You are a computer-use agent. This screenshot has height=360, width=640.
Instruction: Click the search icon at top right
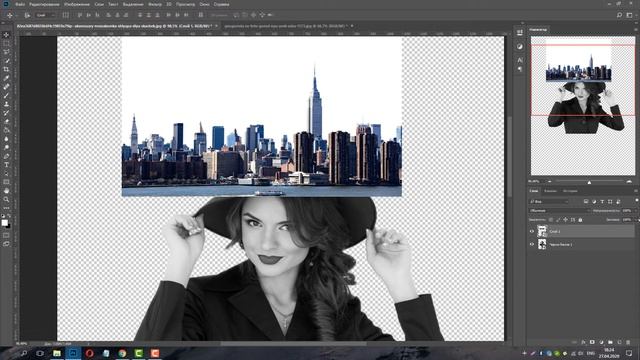pos(619,15)
